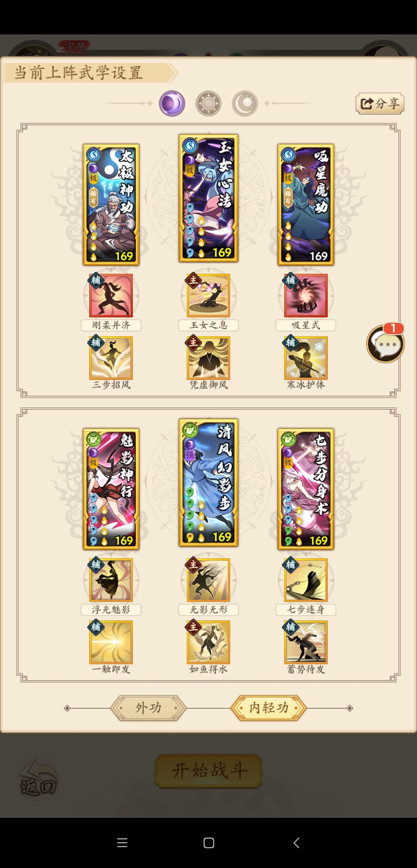Viewport: 417px width, 868px height.
Task: Open the 清风幻影步 card
Action: 208,483
